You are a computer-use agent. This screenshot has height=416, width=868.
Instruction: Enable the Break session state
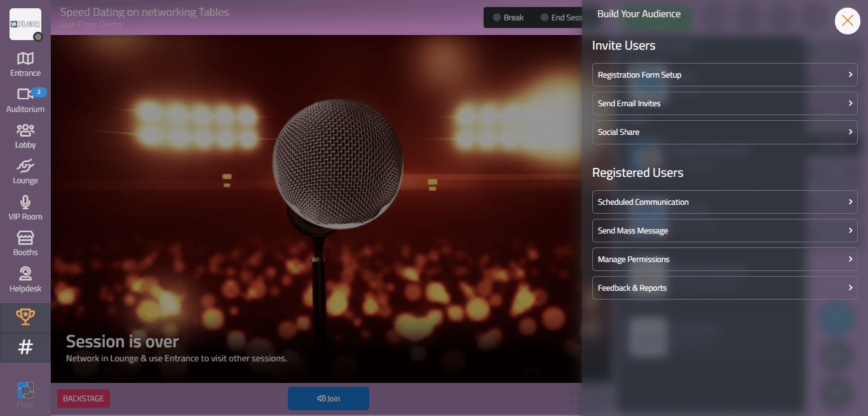(508, 17)
